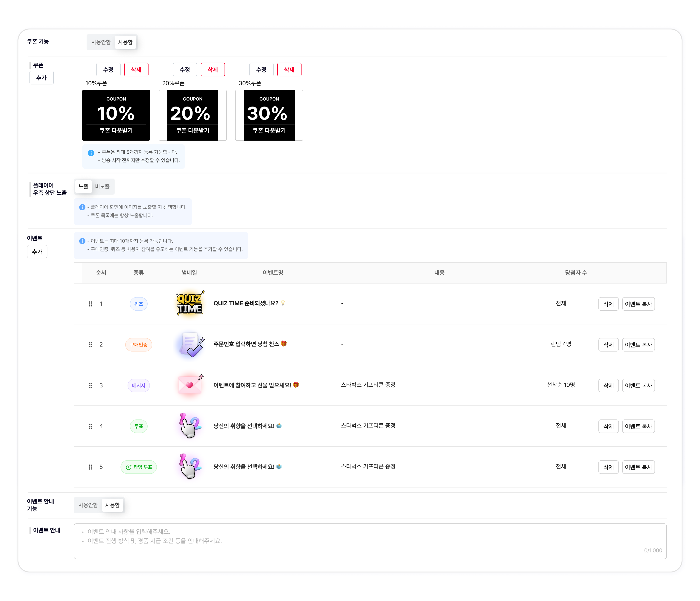700x601 pixels.
Task: Copy the row 4 vote event
Action: [639, 426]
